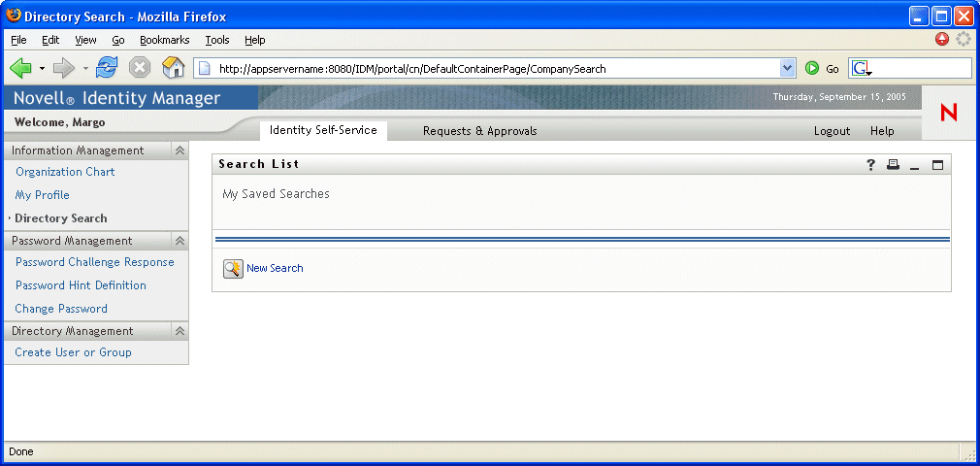
Task: Click the portal Help link
Action: [882, 131]
